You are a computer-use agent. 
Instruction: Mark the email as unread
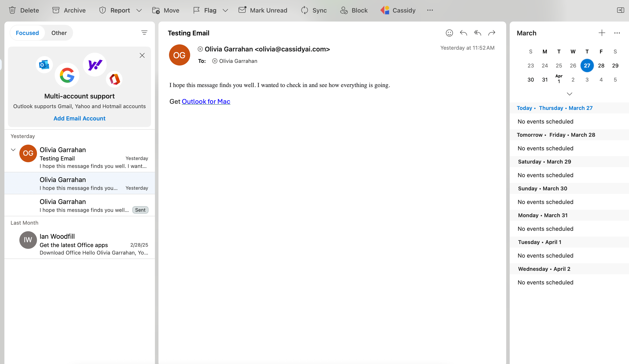(263, 10)
